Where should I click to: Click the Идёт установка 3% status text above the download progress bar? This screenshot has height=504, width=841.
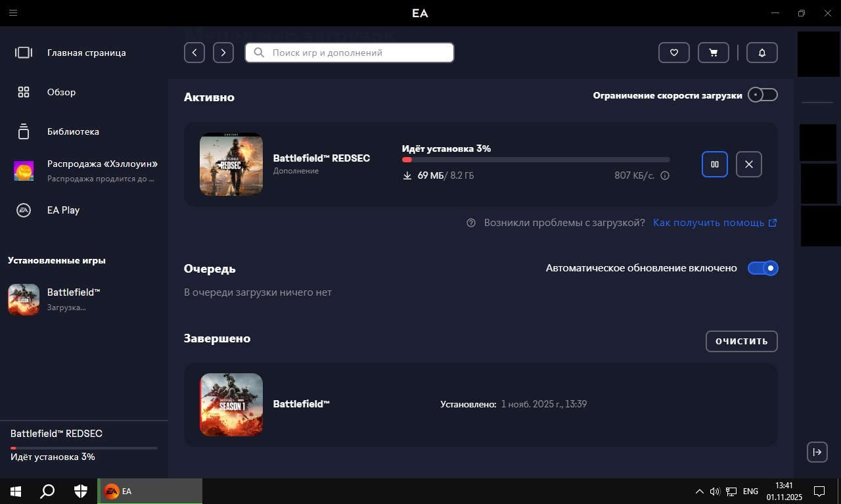[446, 149]
